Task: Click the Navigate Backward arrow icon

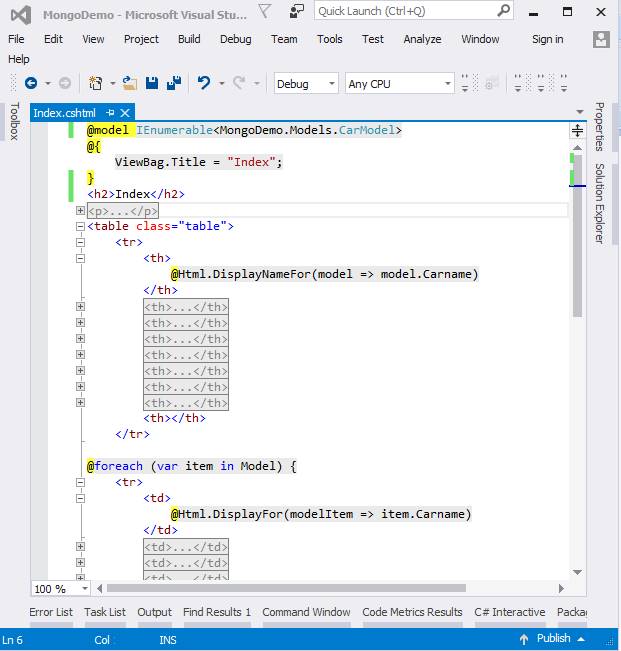Action: click(x=30, y=84)
